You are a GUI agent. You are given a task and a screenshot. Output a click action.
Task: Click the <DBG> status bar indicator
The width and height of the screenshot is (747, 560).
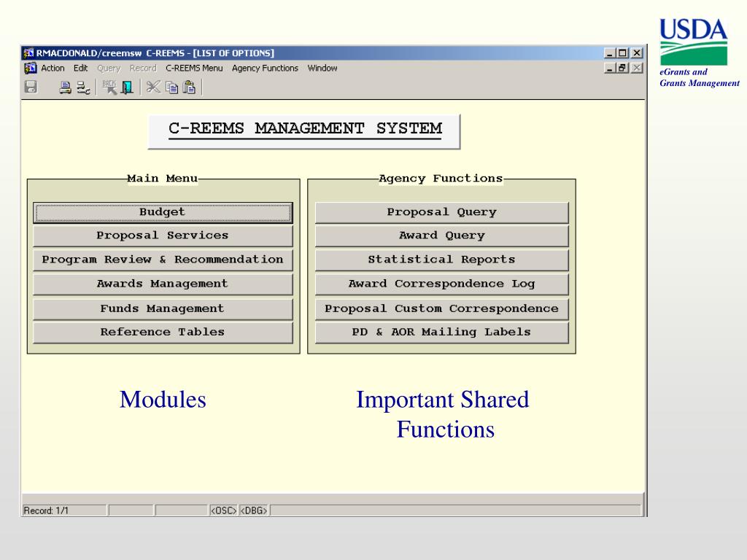tap(253, 510)
